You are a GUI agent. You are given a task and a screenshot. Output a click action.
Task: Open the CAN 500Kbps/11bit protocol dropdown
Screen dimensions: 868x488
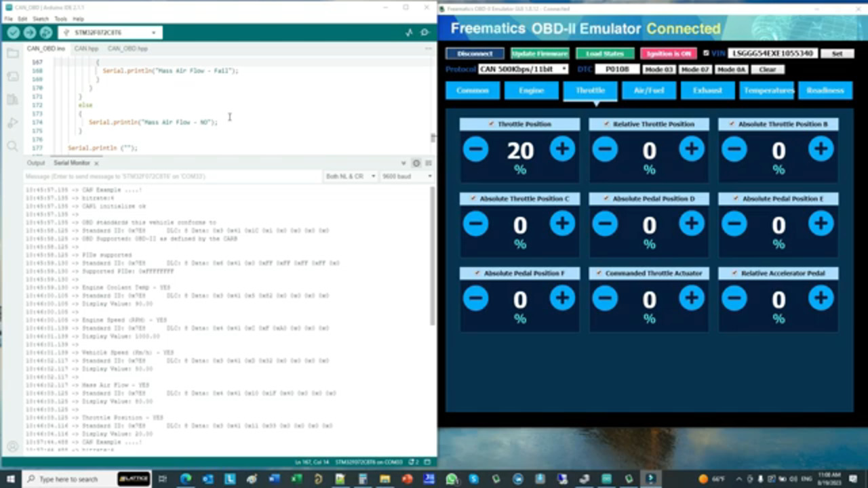524,69
